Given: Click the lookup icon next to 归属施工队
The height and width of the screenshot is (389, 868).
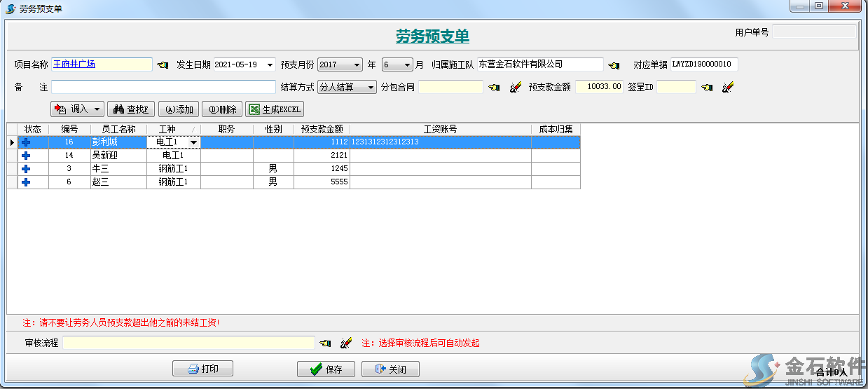Looking at the screenshot, I should click(x=614, y=65).
